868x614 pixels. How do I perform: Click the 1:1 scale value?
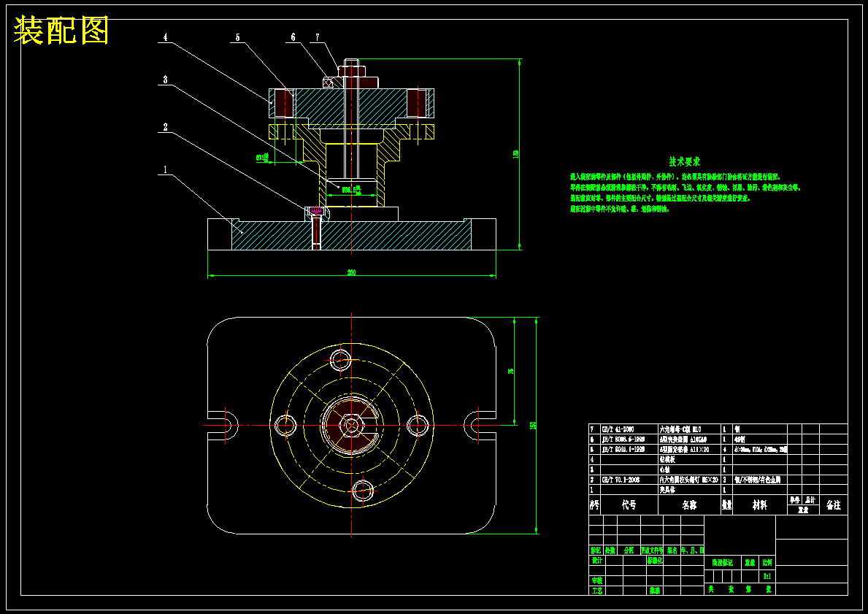767,576
